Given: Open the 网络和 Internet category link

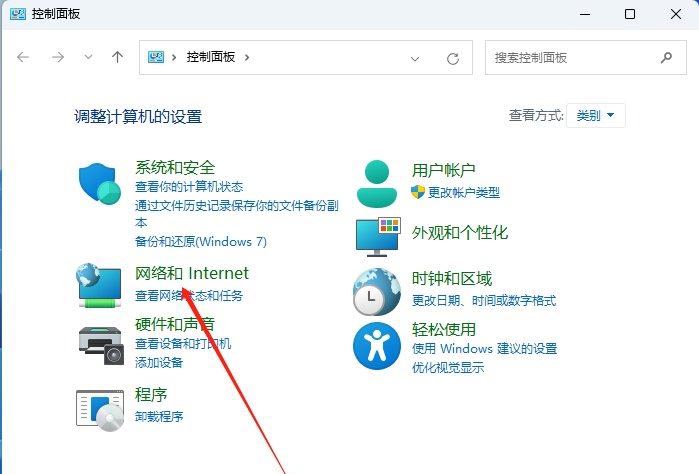Looking at the screenshot, I should pos(191,273).
